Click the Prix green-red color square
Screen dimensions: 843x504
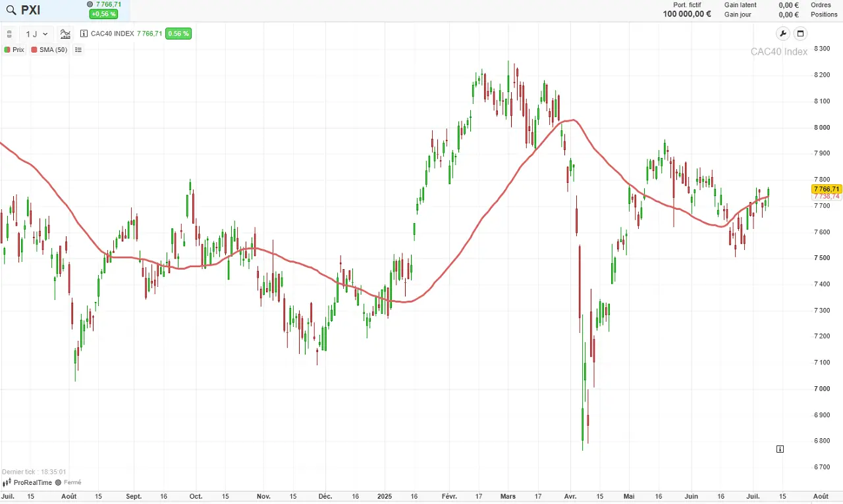[x=7, y=49]
